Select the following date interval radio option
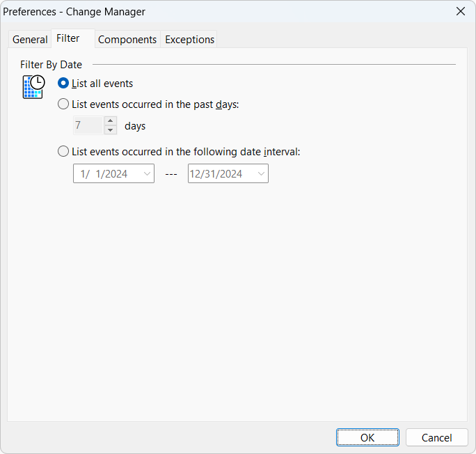476x454 pixels. 64,151
